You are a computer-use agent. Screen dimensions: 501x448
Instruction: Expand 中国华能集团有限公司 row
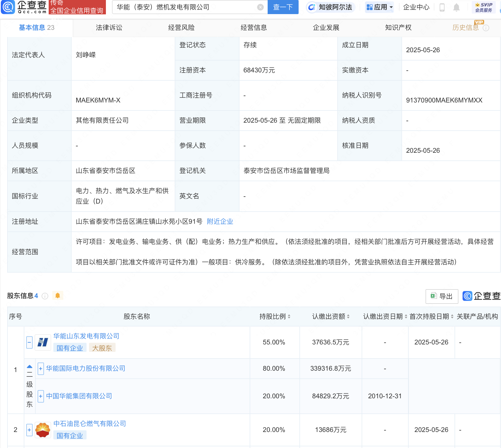[41, 396]
